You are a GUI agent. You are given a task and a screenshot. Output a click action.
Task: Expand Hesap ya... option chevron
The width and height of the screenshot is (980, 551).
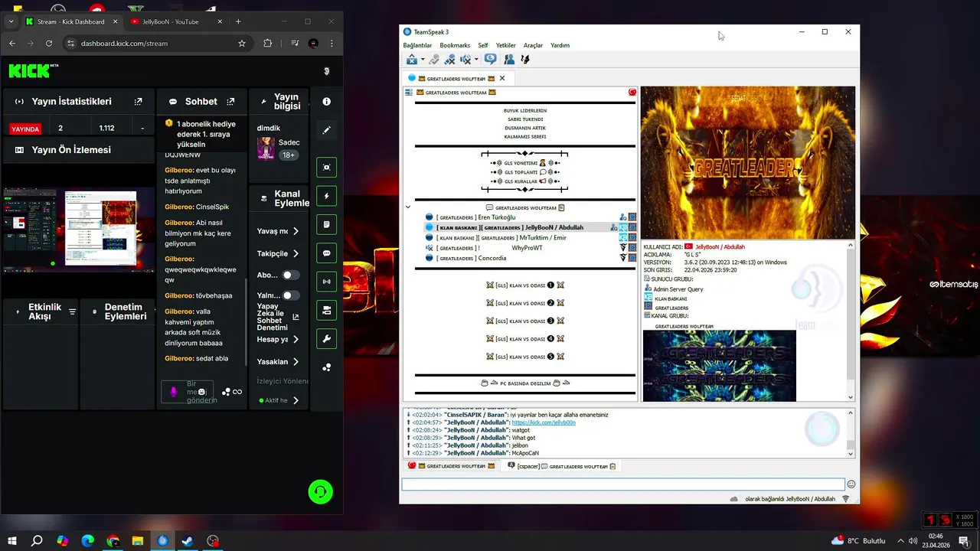pos(296,339)
